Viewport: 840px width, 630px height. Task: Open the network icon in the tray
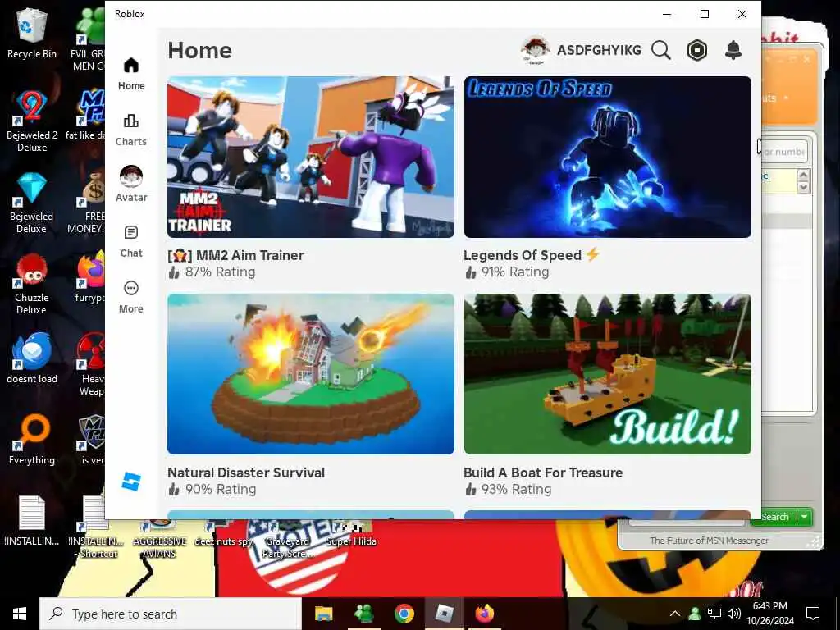click(714, 614)
